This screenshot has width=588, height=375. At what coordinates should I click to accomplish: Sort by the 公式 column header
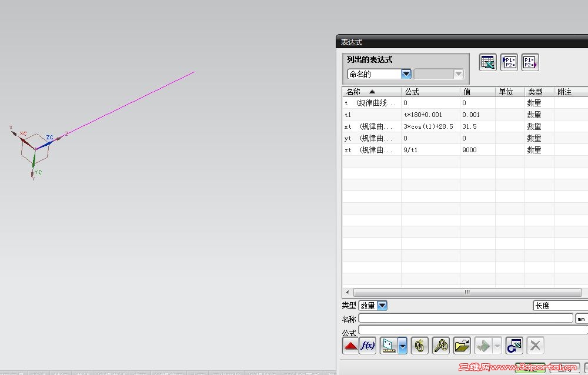pyautogui.click(x=430, y=92)
